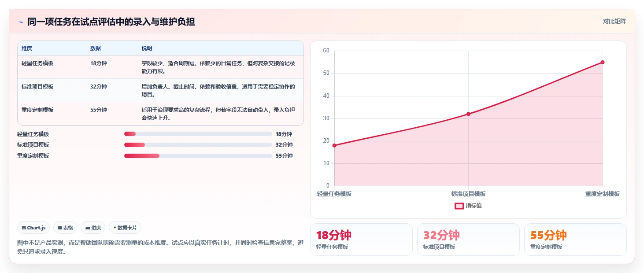Click the 数据 column header
This screenshot has height=273, width=644.
[x=96, y=48]
